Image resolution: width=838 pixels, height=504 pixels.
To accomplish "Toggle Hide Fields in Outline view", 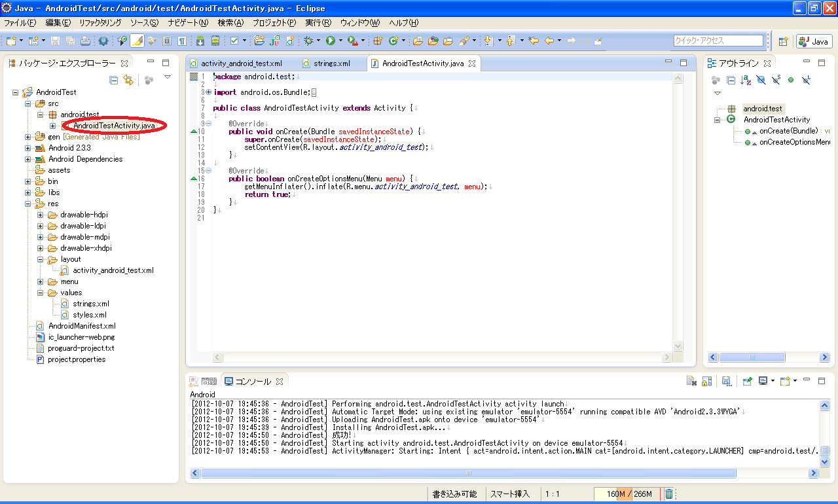I will [760, 80].
